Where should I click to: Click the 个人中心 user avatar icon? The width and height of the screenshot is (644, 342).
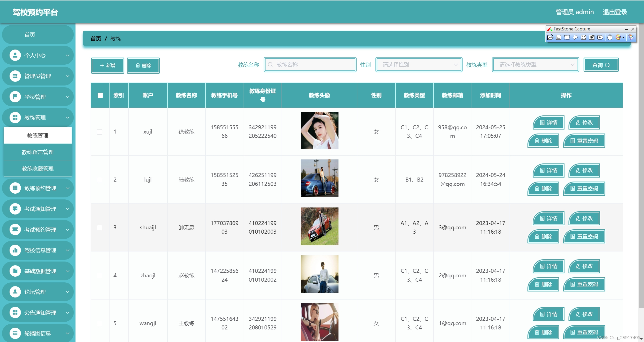(x=15, y=55)
